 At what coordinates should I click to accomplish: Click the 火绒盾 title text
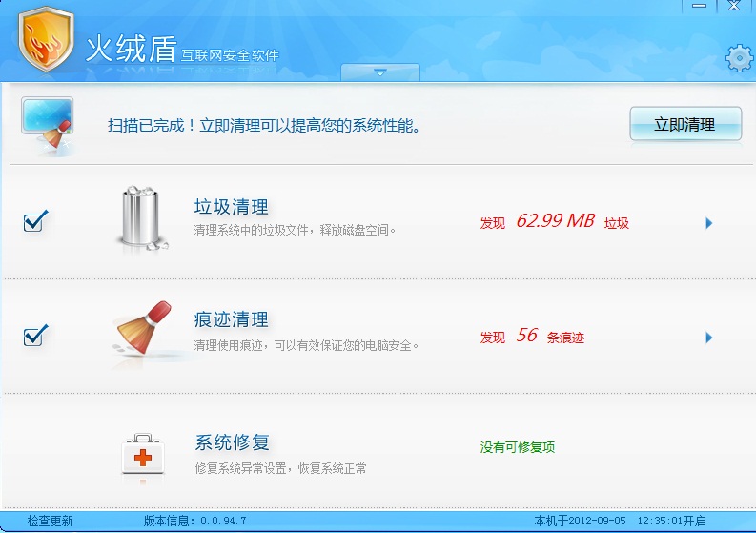[131, 49]
